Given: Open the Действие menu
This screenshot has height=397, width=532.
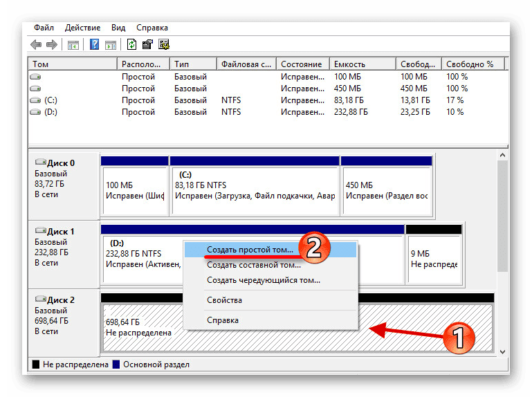Looking at the screenshot, I should pos(83,28).
